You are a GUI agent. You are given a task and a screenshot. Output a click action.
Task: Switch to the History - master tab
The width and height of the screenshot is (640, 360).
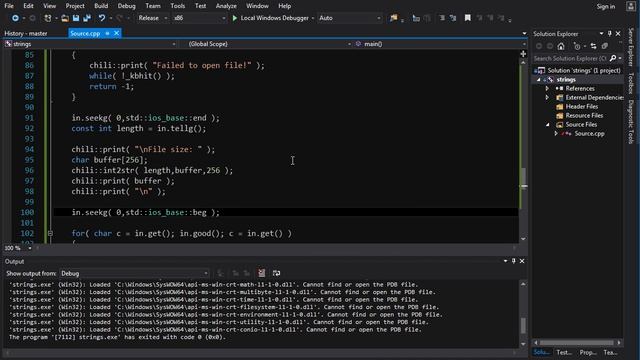26,33
